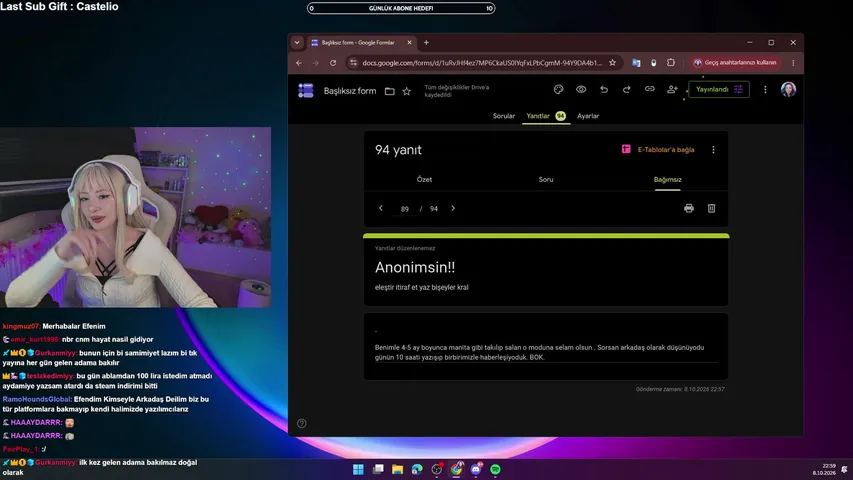Open the Yayınlandı publish settings button
This screenshot has height=480, width=853.
[x=719, y=89]
